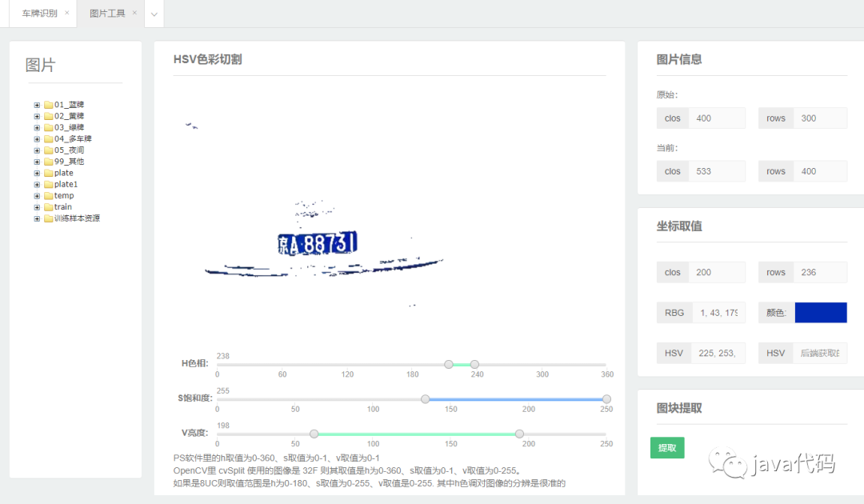The height and width of the screenshot is (504, 864).
Task: Click the green 提取 button
Action: (667, 448)
